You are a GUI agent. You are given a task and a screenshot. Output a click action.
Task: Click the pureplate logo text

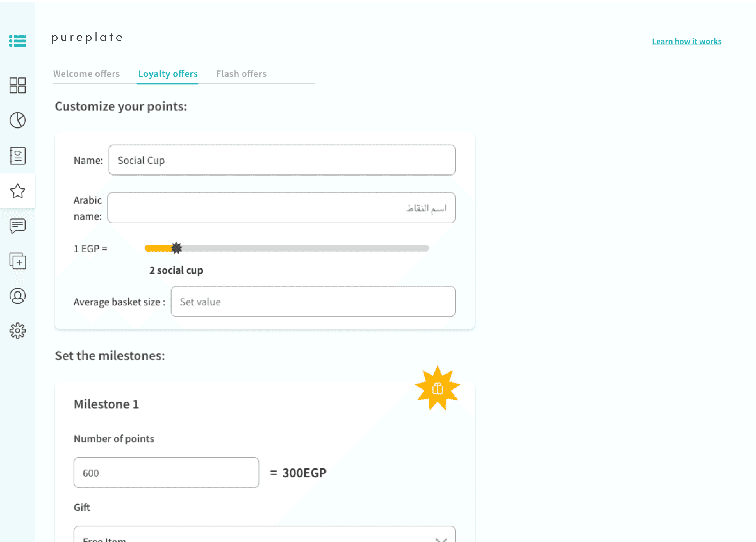(x=87, y=37)
